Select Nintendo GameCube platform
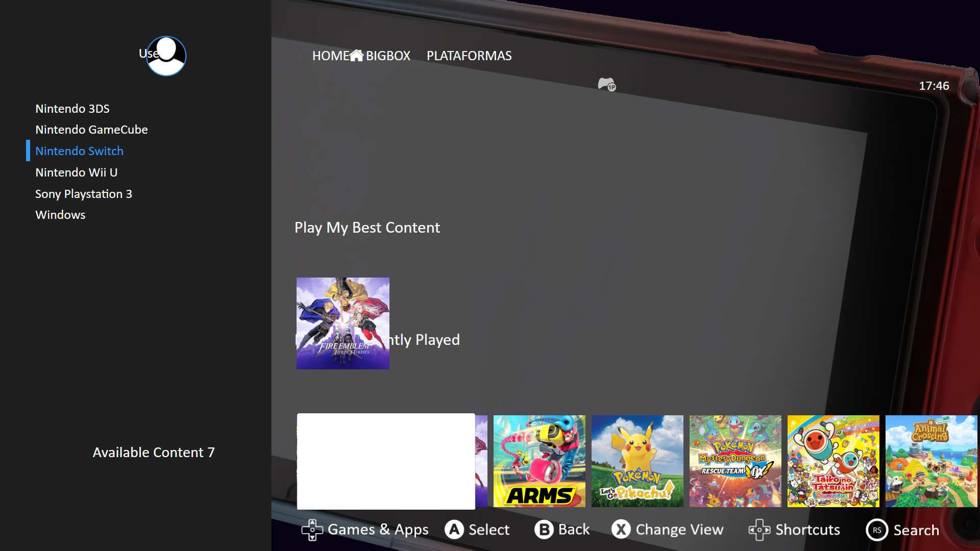980x551 pixels. pyautogui.click(x=91, y=130)
